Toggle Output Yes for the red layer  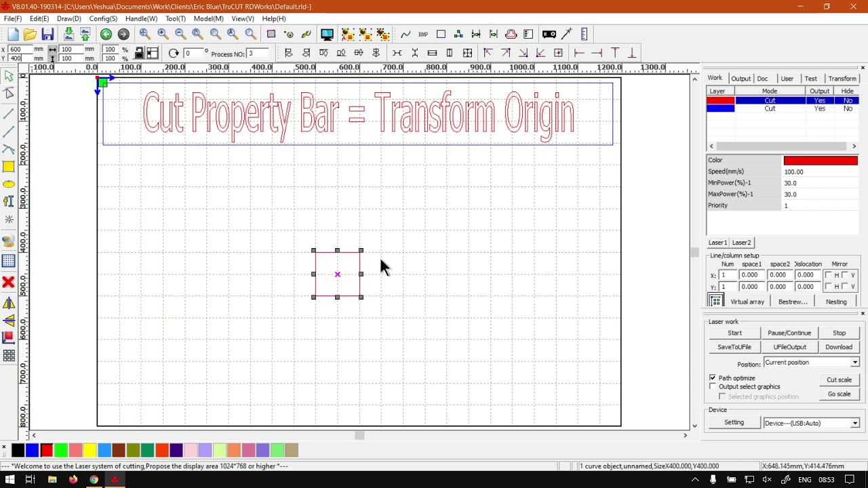[x=819, y=100]
